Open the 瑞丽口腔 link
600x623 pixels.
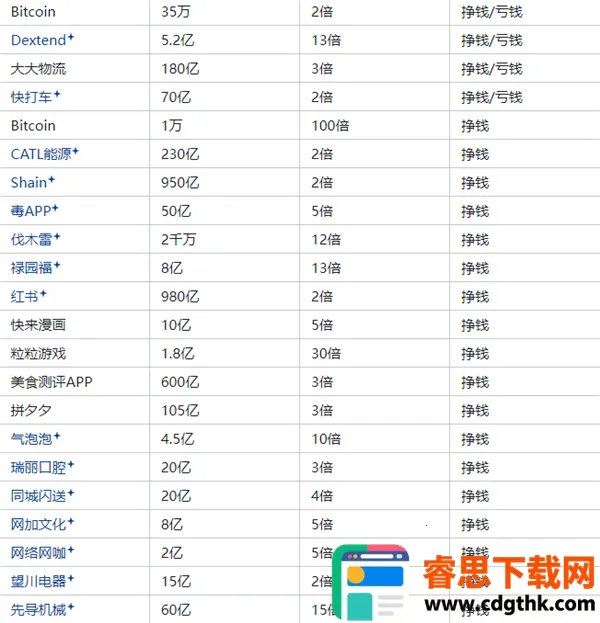click(43, 467)
